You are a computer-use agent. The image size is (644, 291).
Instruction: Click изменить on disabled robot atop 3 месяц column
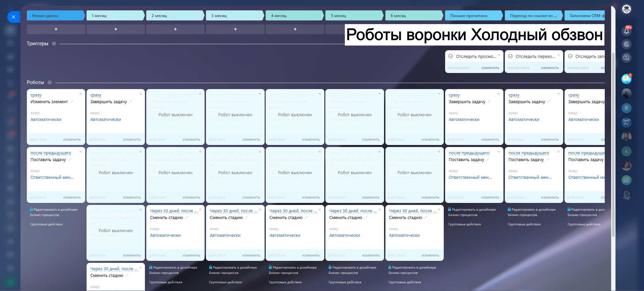point(251,139)
